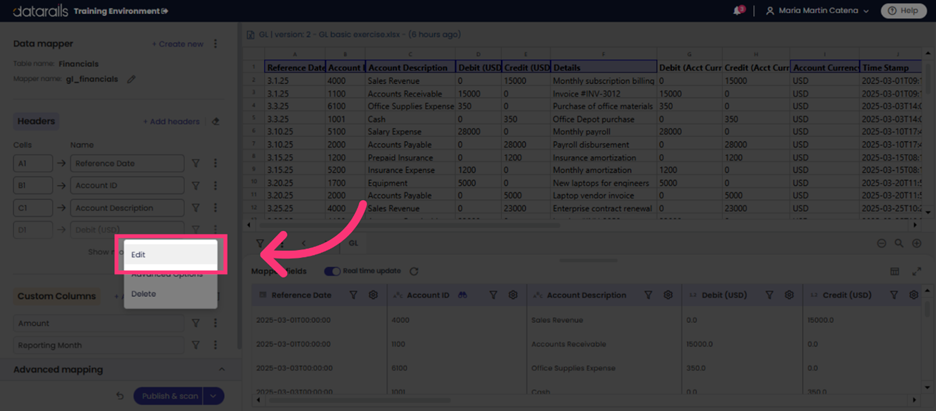The width and height of the screenshot is (936, 411).
Task: Open more options for Reference Date row
Action: click(215, 163)
